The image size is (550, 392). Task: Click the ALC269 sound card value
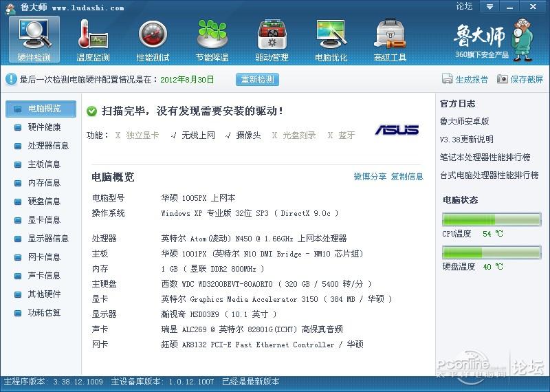point(252,329)
